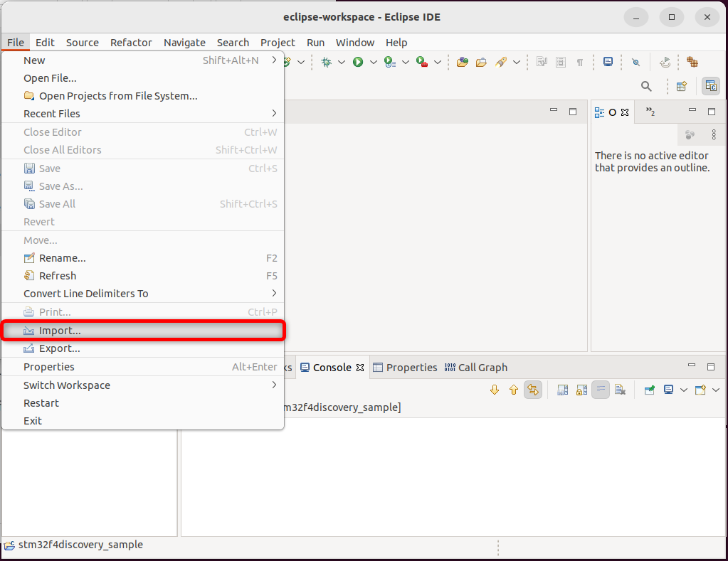Image resolution: width=728 pixels, height=561 pixels.
Task: Click the step-return arrow toolbar icon
Action: coord(665,62)
